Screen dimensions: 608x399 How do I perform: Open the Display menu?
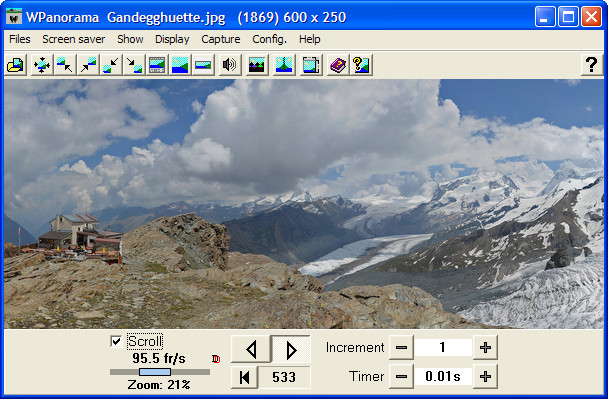172,39
